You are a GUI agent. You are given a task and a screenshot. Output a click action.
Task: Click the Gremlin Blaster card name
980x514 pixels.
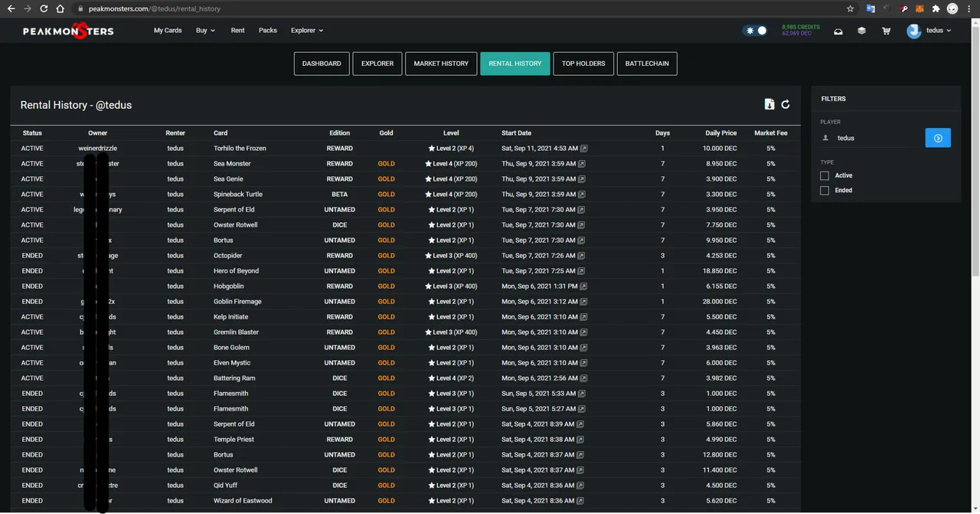click(x=236, y=332)
